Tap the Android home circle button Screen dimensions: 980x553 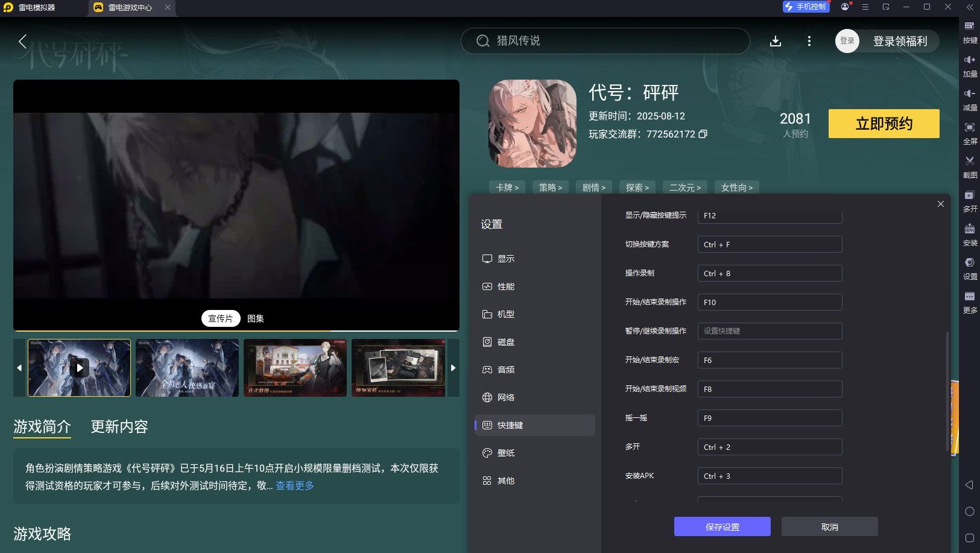pos(970,511)
